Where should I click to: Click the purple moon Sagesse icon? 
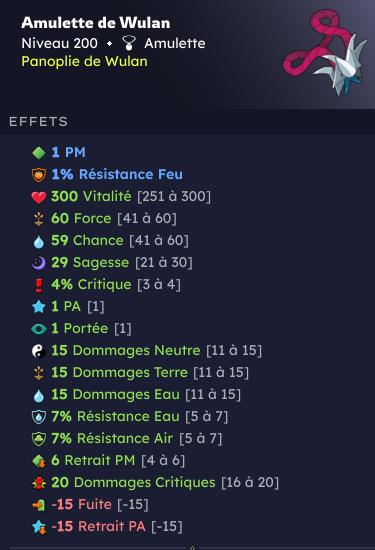click(x=39, y=263)
